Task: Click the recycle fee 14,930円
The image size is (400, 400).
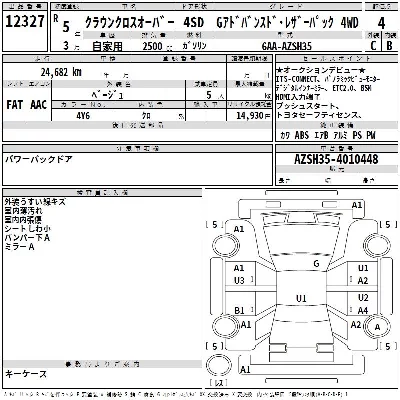Action: tap(253, 116)
